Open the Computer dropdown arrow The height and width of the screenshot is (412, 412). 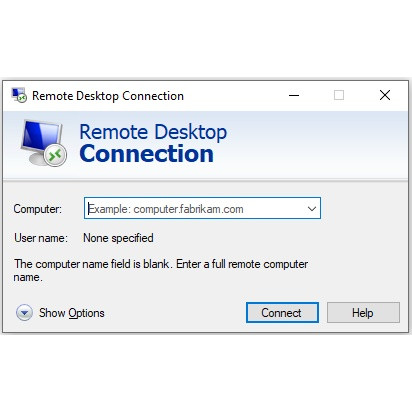pos(312,209)
